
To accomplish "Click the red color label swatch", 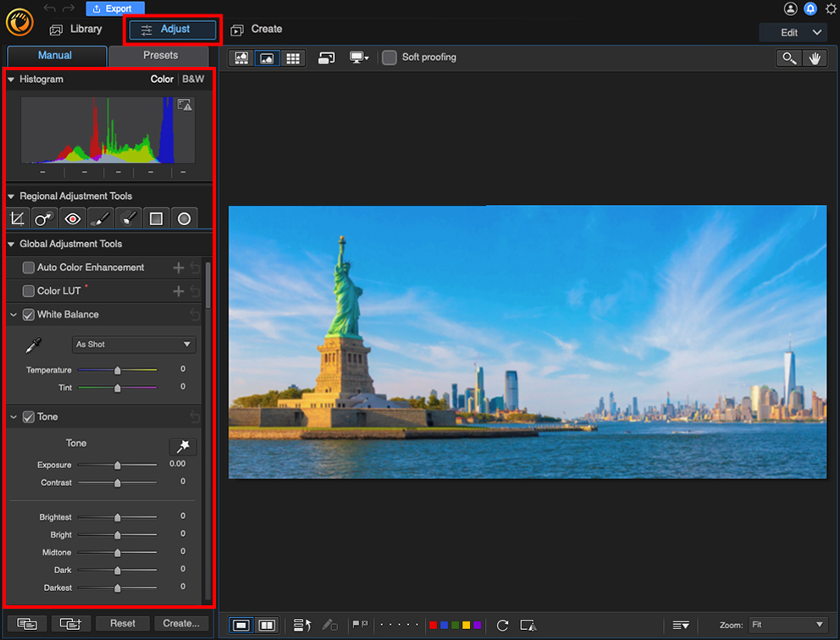I will click(434, 625).
